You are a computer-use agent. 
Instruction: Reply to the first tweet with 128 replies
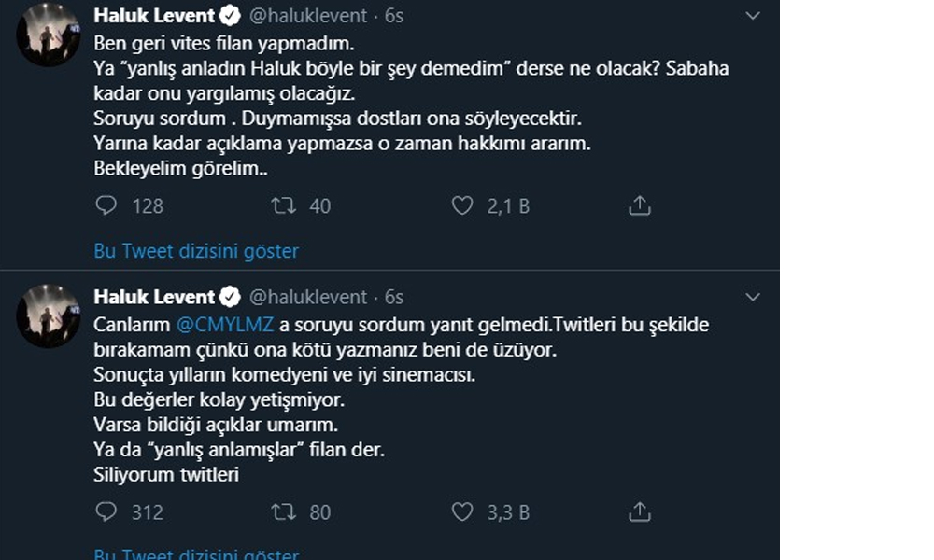click(x=106, y=205)
